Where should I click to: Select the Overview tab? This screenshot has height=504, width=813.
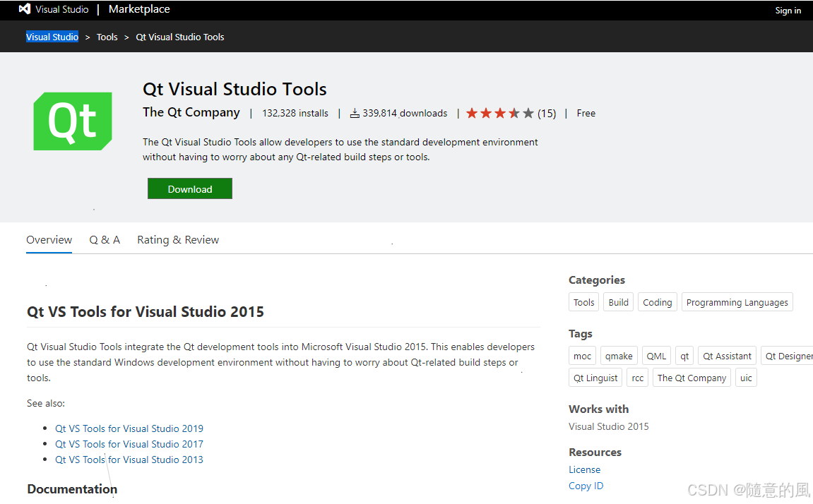coord(49,240)
